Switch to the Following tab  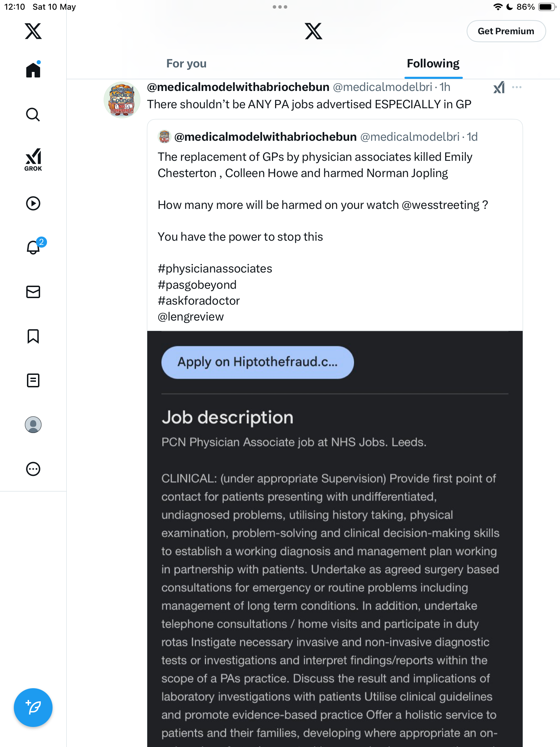(x=433, y=64)
